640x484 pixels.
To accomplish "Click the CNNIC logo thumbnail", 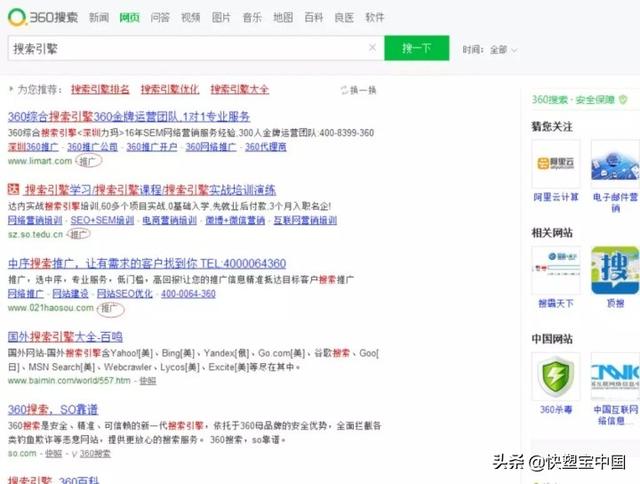I will coord(615,376).
